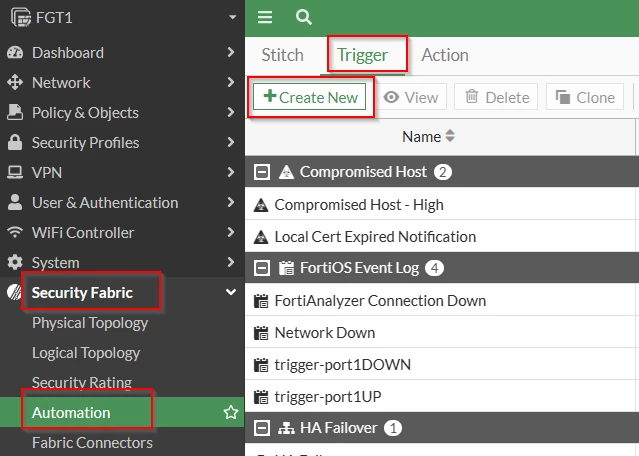Expand the WiFi Controller chevron
The height and width of the screenshot is (456, 639).
[x=231, y=232]
